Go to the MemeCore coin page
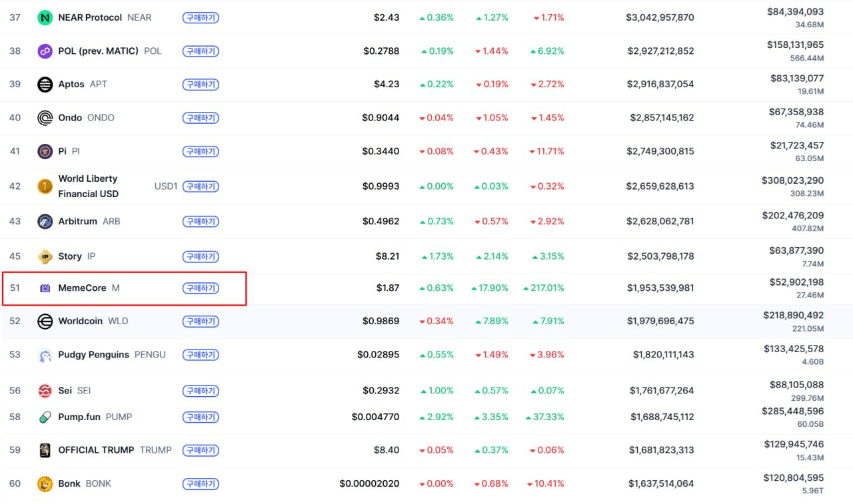The image size is (853, 504). pos(82,288)
